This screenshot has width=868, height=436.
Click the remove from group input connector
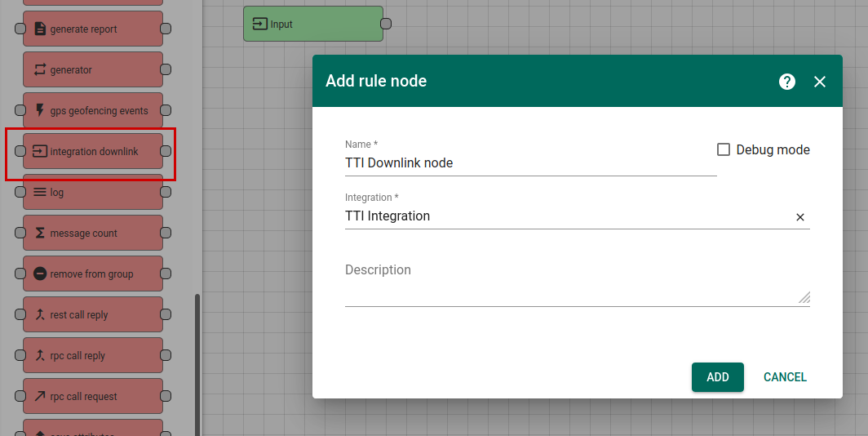20,274
